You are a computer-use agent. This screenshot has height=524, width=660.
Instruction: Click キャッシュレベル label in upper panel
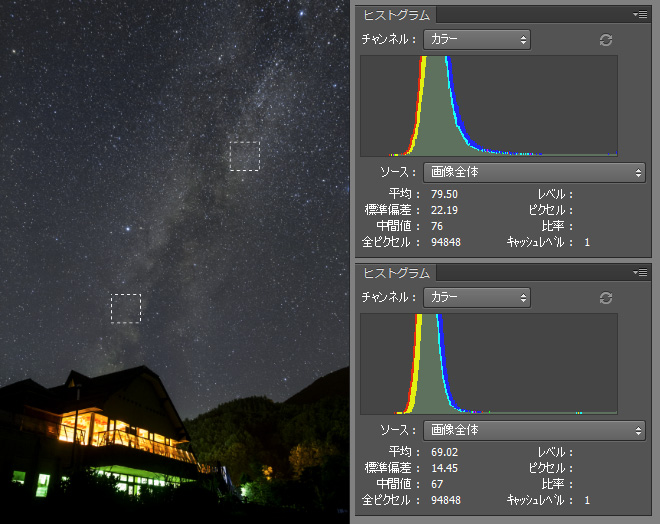coord(539,242)
